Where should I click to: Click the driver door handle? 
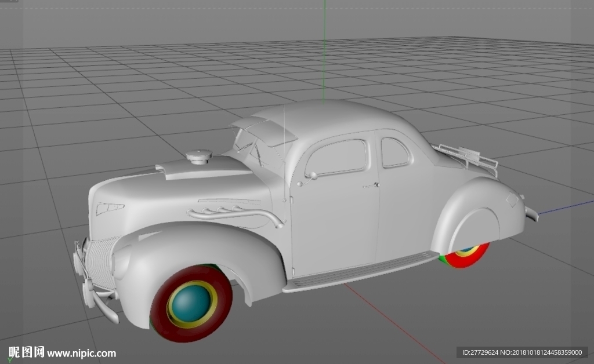tap(371, 185)
